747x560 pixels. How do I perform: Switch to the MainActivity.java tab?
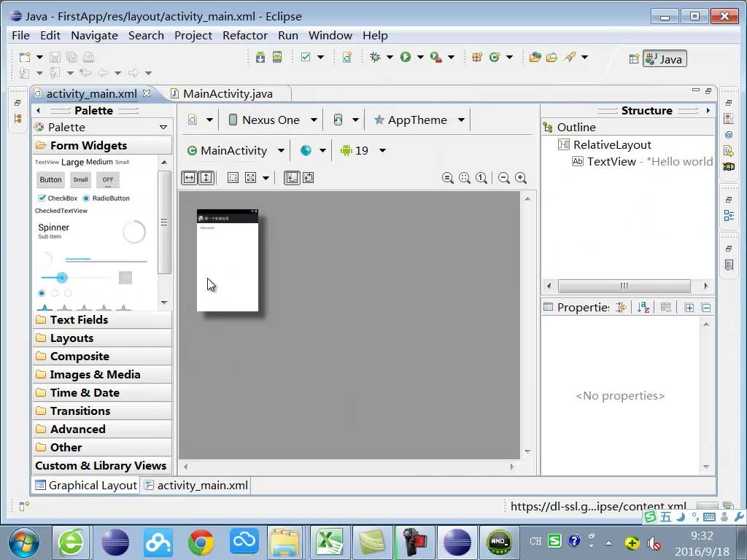click(x=227, y=93)
